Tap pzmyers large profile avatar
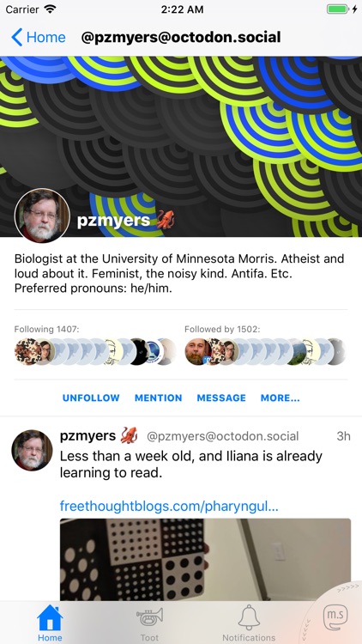Viewport: 362px width, 644px height. point(42,216)
